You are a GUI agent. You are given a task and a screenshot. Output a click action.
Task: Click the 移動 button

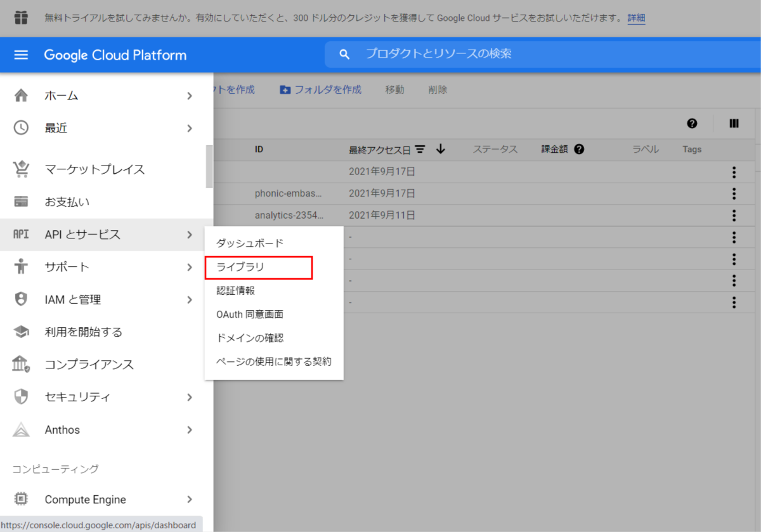pyautogui.click(x=394, y=90)
